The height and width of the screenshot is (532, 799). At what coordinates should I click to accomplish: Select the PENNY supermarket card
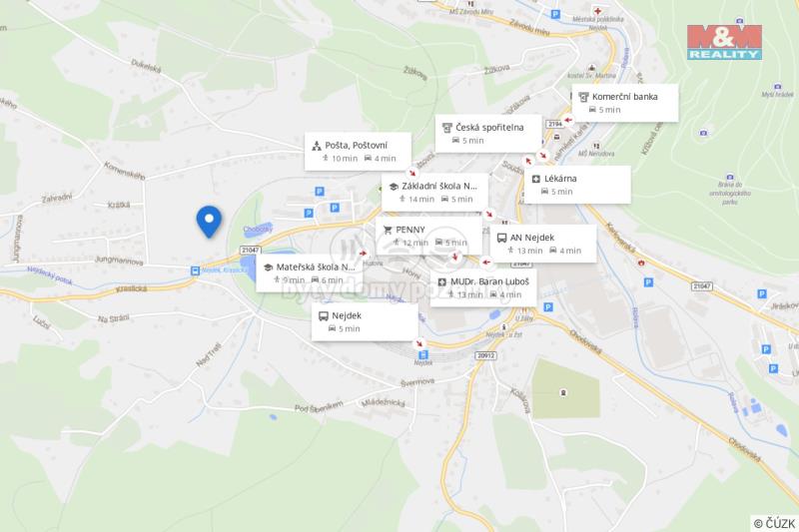point(428,236)
